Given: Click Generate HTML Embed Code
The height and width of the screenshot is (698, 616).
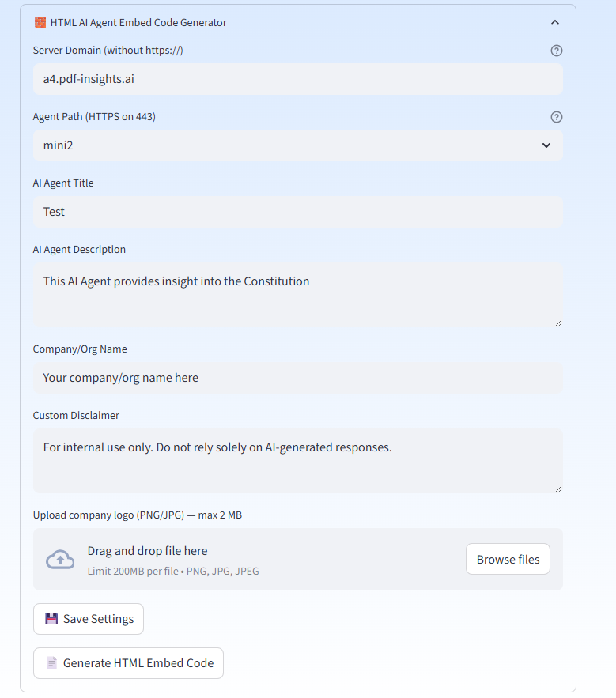Looking at the screenshot, I should pyautogui.click(x=128, y=663).
